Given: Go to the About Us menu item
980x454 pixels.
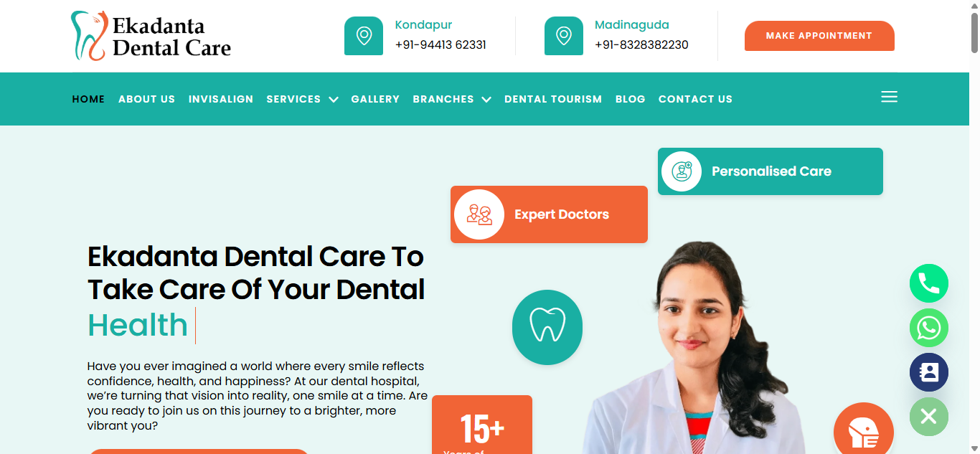Looking at the screenshot, I should click(x=146, y=99).
